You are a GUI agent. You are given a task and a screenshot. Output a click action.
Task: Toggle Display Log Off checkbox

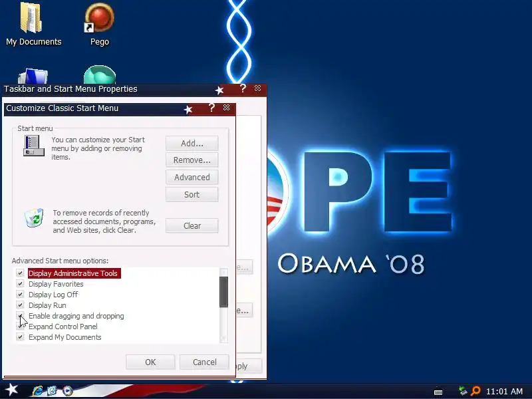(x=20, y=295)
